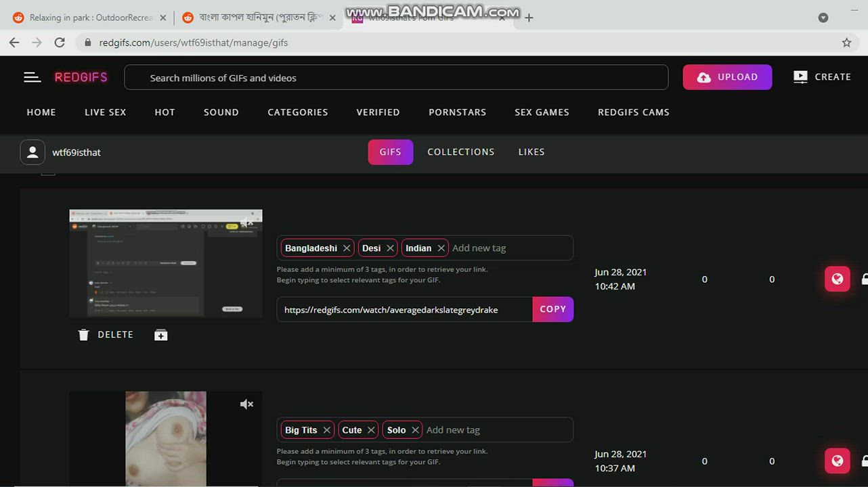868x487 pixels.
Task: Toggle public visibility globe for 10:37 AM GIF
Action: coord(838,461)
